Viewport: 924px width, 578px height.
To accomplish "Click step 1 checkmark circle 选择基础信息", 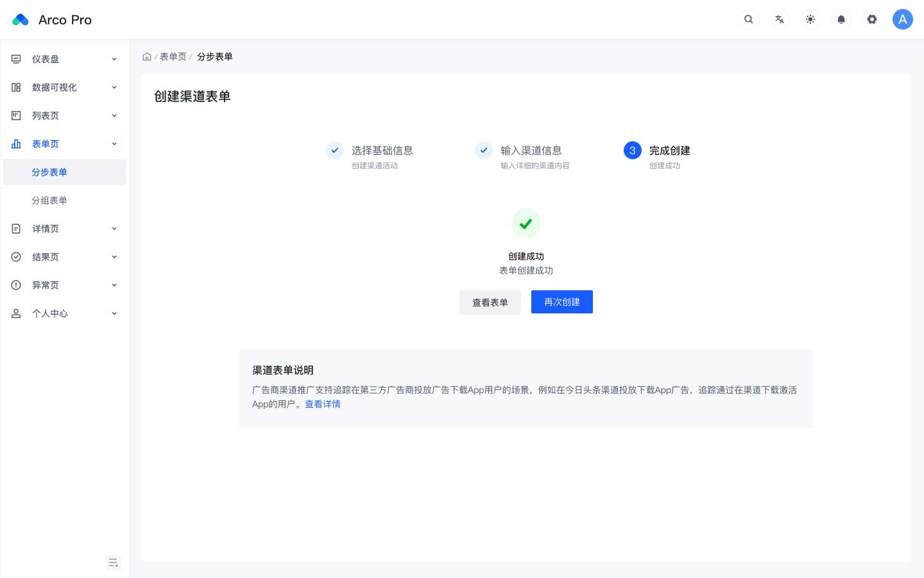I will point(335,150).
